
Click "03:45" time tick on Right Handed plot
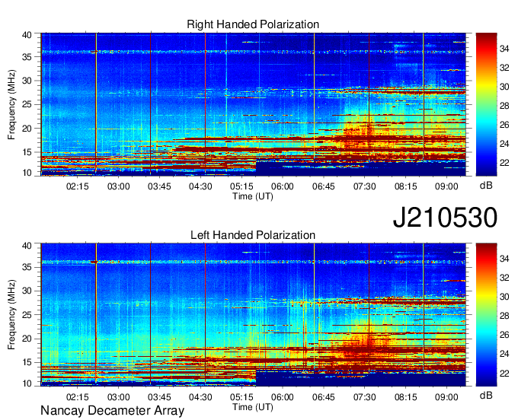[159, 186]
